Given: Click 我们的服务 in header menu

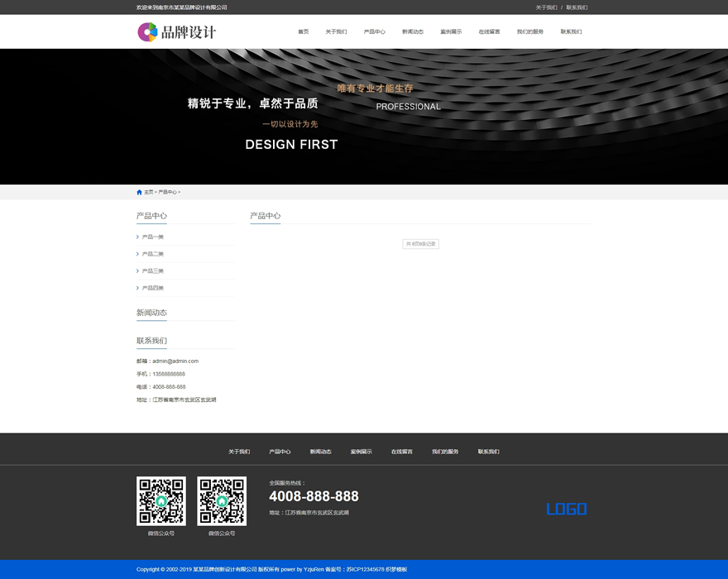Looking at the screenshot, I should click(x=530, y=32).
